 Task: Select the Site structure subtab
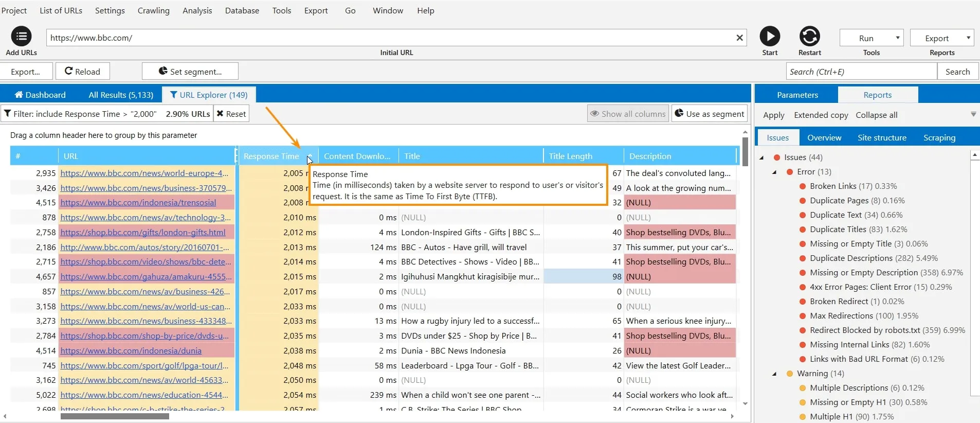coord(882,137)
